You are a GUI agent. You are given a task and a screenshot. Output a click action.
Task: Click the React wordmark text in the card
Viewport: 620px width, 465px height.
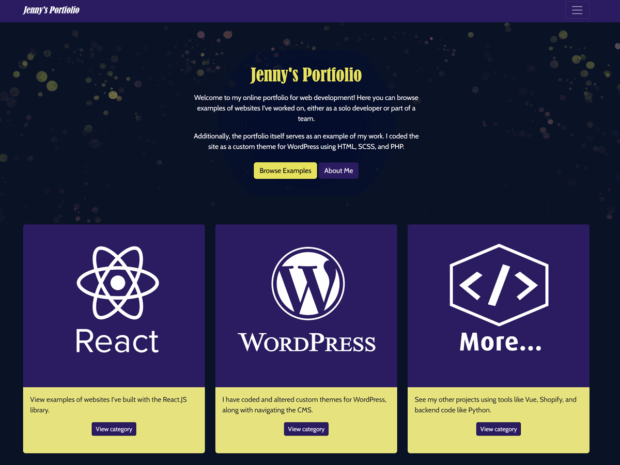(x=117, y=341)
